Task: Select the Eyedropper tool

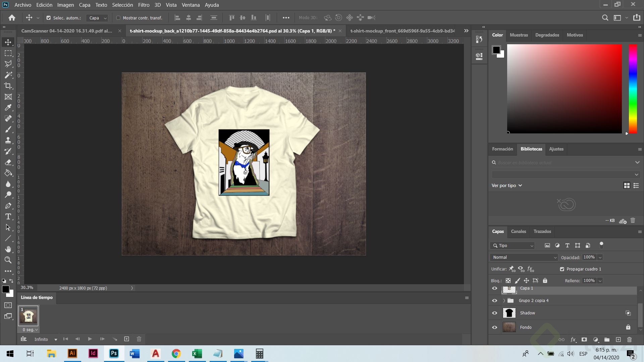Action: (x=8, y=108)
